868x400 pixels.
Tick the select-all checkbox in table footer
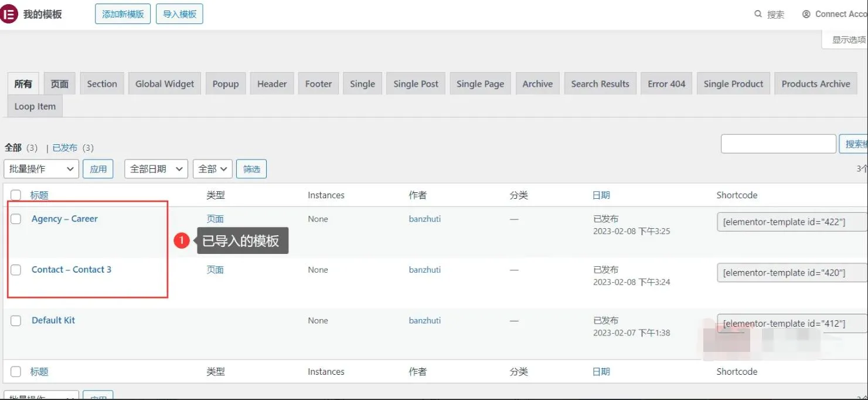tap(16, 372)
